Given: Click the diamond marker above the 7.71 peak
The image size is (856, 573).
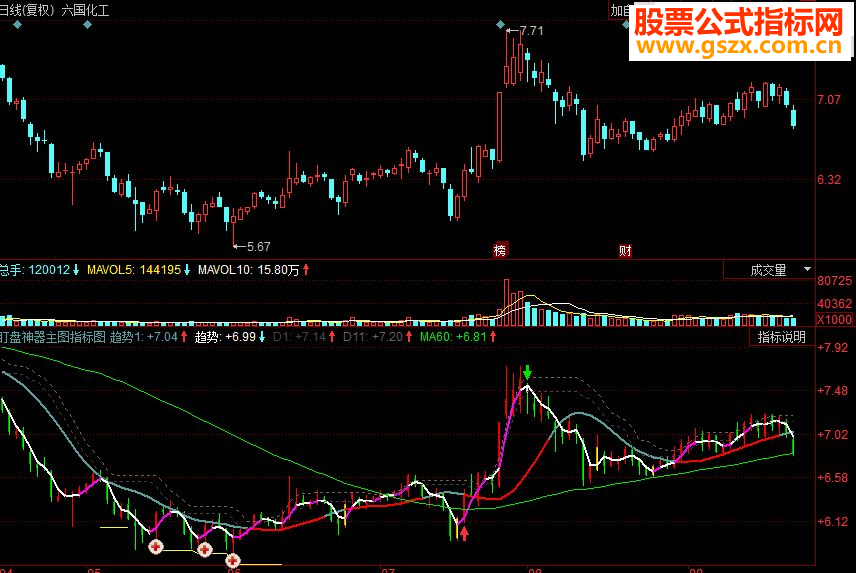Looking at the screenshot, I should click(500, 25).
